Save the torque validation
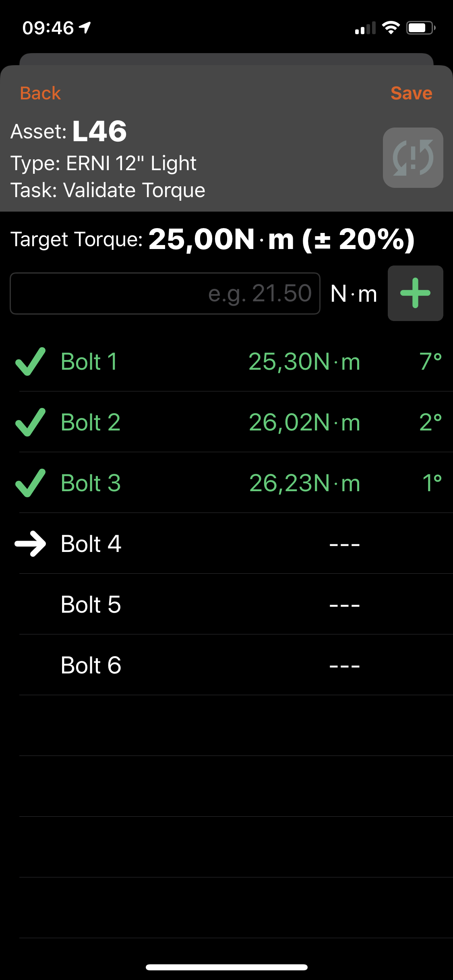This screenshot has width=453, height=980. (411, 93)
